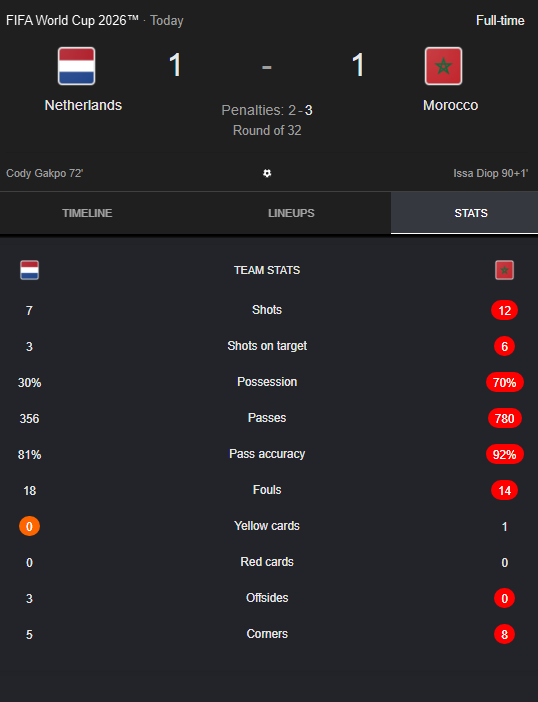The width and height of the screenshot is (538, 702).
Task: Switch to the Lineups tab
Action: point(291,213)
